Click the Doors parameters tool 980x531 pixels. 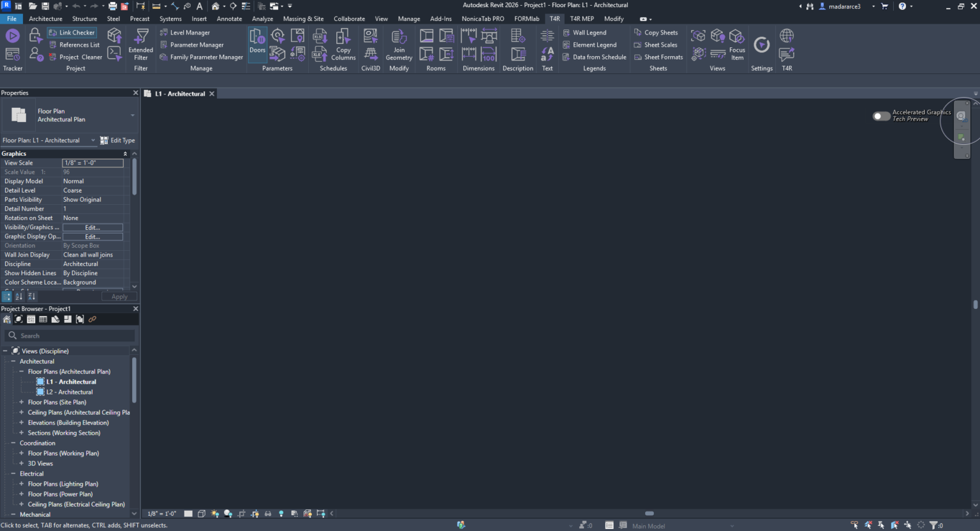(x=257, y=44)
